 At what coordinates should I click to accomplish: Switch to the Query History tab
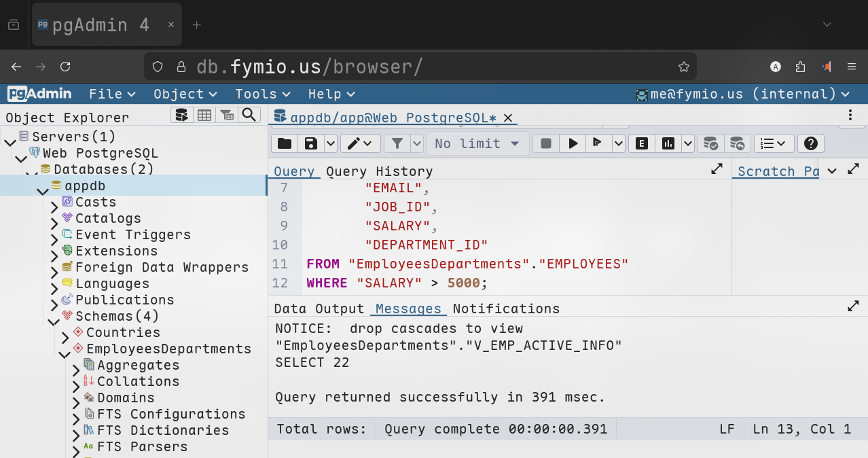pos(379,171)
